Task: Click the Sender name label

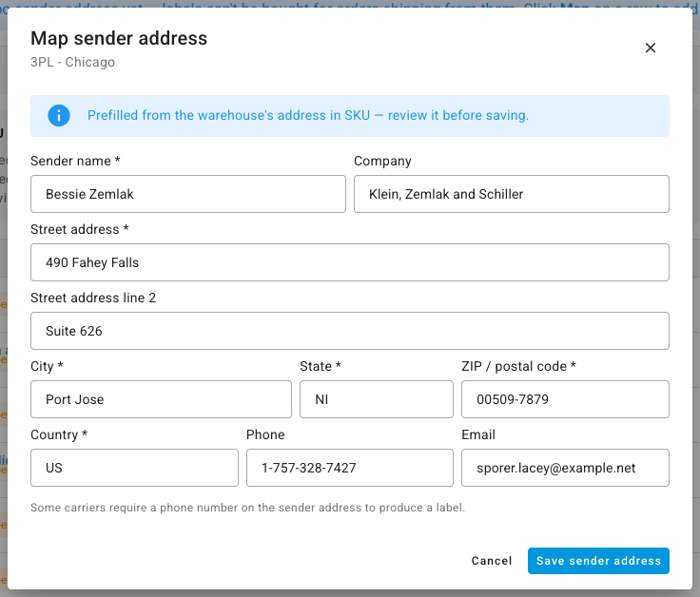Action: 75,161
